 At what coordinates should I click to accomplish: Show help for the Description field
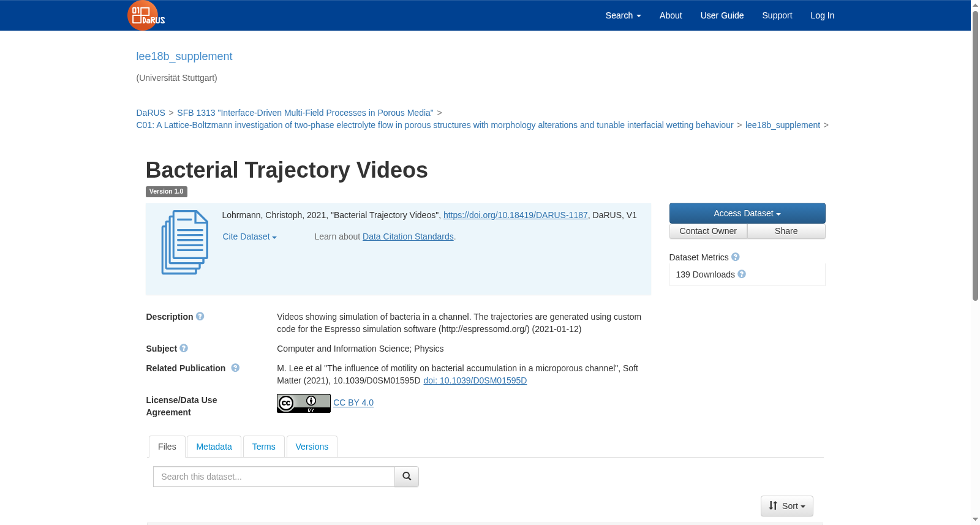[x=200, y=317]
